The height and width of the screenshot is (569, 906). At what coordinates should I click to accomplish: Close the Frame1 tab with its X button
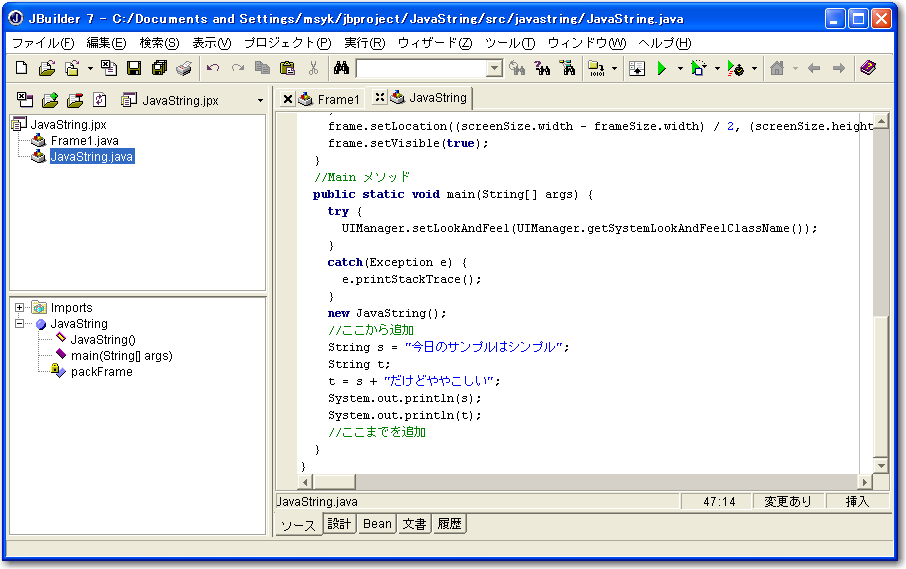[288, 99]
